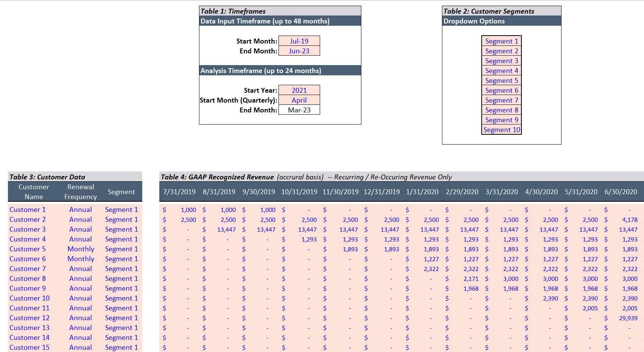
Task: Click the Customer 10 name cell
Action: [x=30, y=298]
